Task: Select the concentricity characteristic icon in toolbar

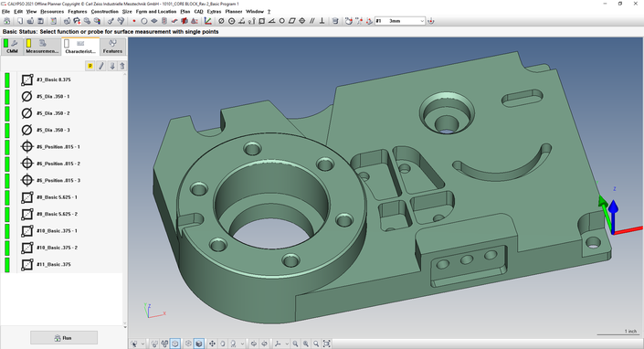Action: 231,21
